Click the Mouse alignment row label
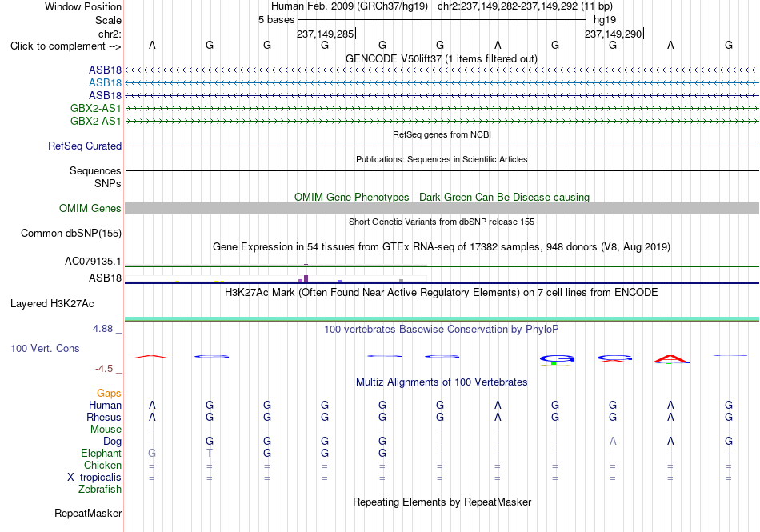The image size is (760, 532). tap(106, 430)
